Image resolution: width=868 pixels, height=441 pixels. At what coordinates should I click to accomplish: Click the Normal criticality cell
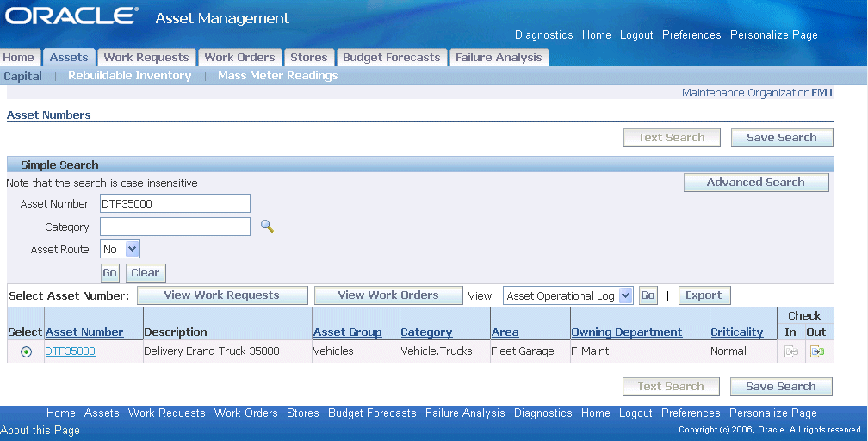(728, 351)
